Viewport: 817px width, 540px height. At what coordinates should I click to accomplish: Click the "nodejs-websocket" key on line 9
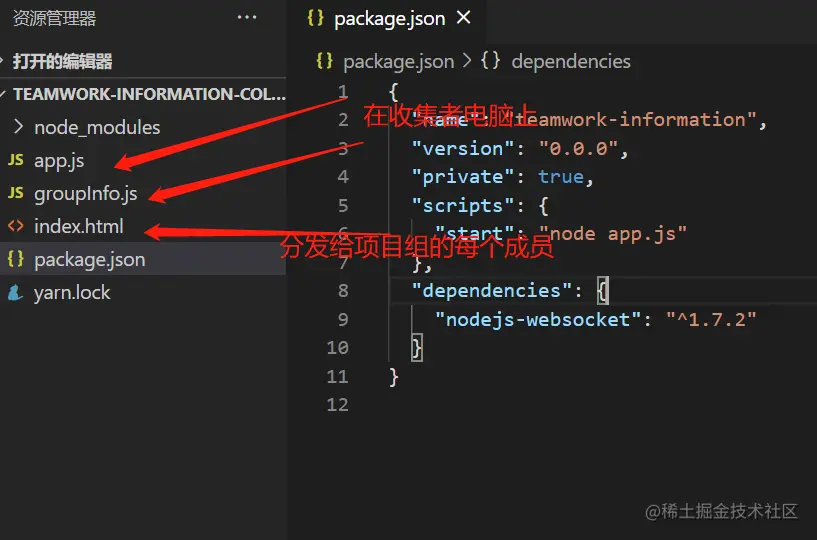(538, 319)
